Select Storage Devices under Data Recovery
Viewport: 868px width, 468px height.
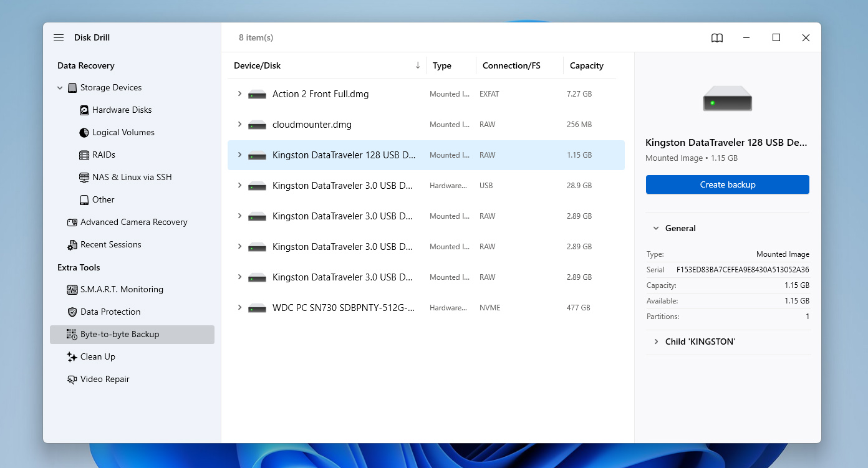pos(111,87)
